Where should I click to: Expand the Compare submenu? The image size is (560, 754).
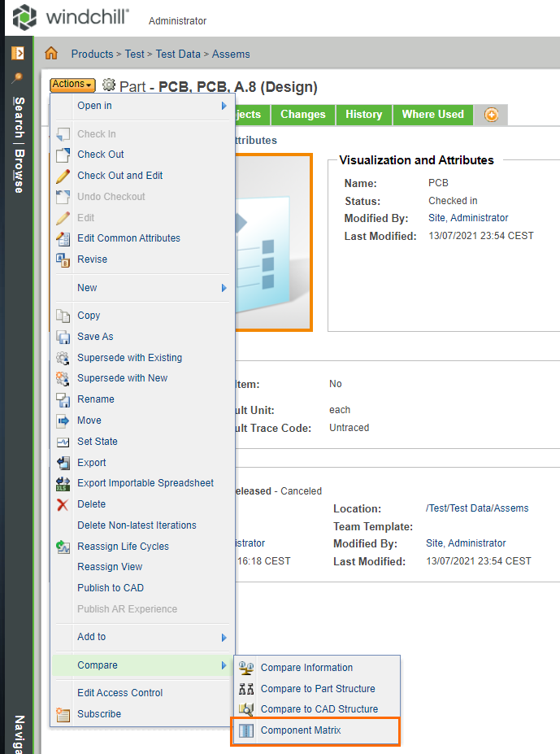click(142, 665)
